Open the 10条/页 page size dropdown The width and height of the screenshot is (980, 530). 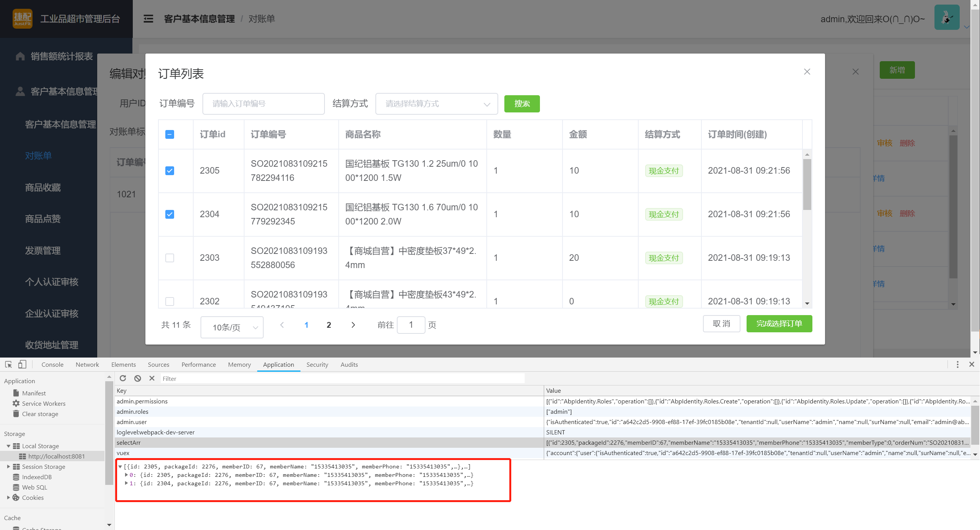tap(232, 327)
